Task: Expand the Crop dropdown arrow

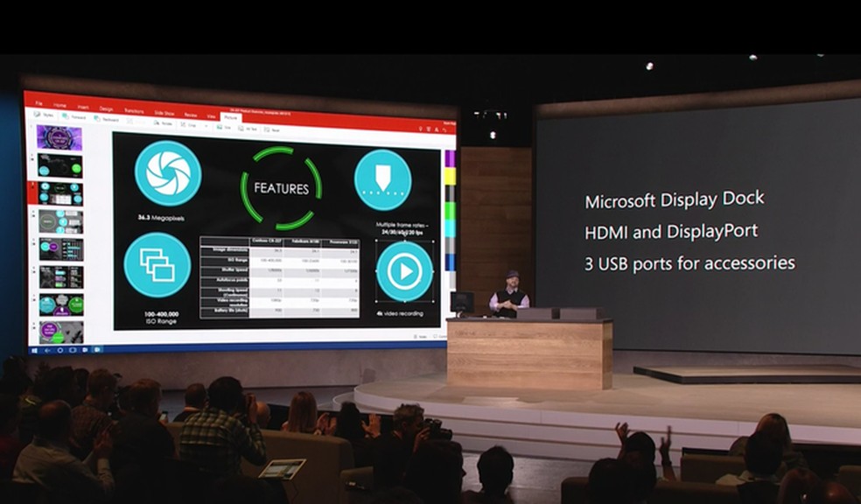Action: click(205, 124)
